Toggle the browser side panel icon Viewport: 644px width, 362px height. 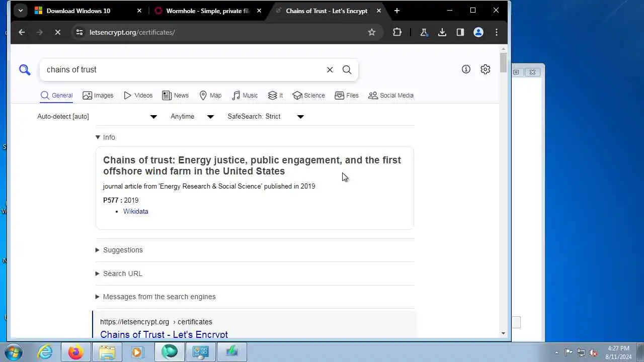pos(460,32)
